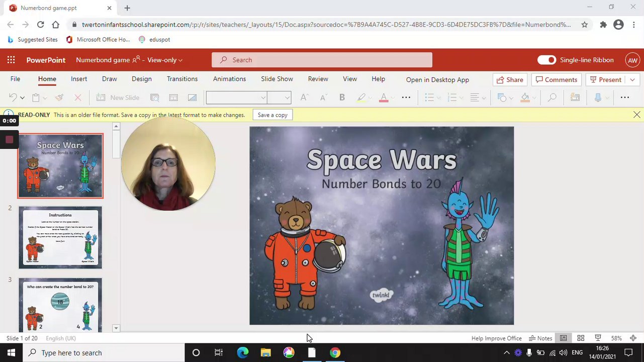
Task: Open the Numberbond game View-only dropdown
Action: coord(130,60)
